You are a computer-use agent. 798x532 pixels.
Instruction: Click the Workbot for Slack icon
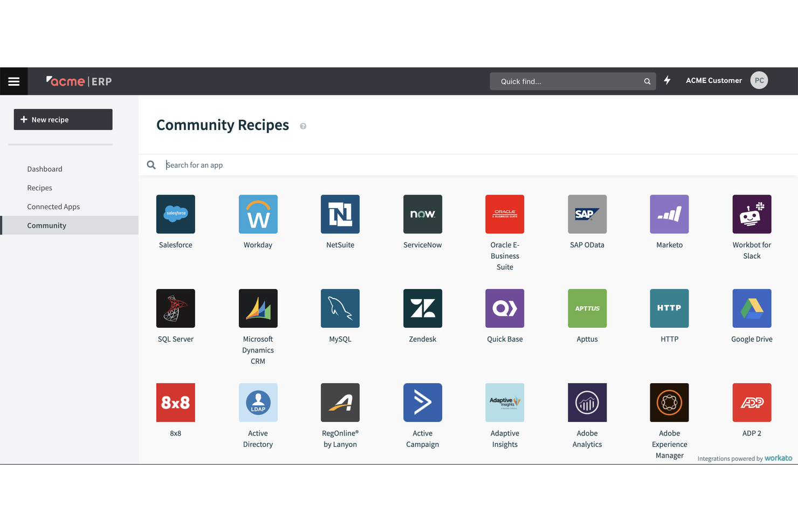pyautogui.click(x=751, y=214)
